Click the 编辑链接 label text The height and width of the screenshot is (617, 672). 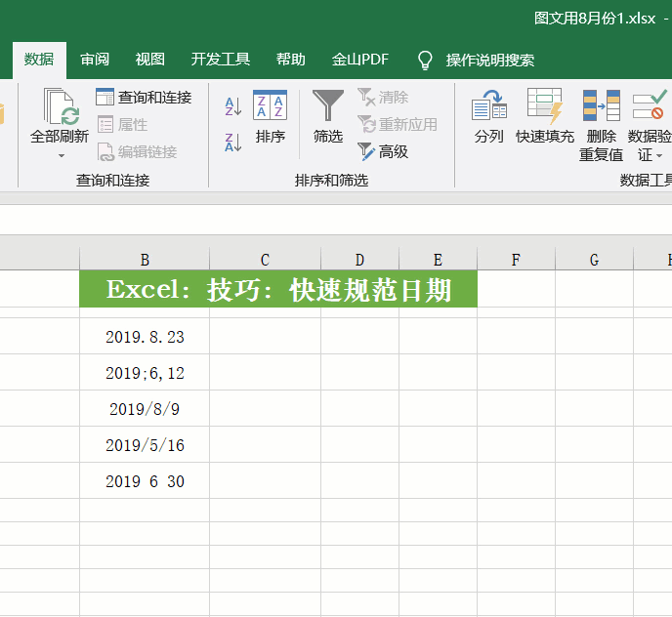147,152
